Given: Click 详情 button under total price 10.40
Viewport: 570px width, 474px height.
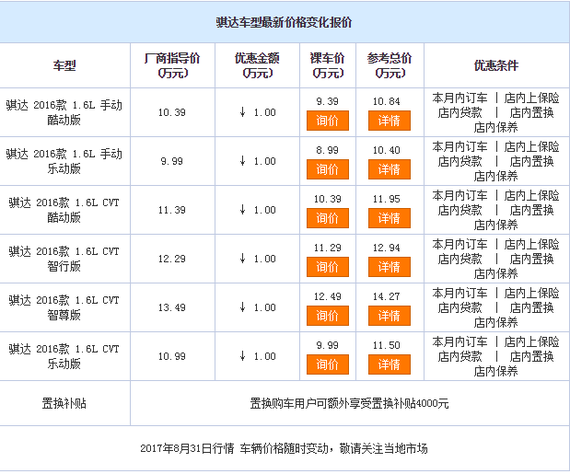Looking at the screenshot, I should [389, 169].
